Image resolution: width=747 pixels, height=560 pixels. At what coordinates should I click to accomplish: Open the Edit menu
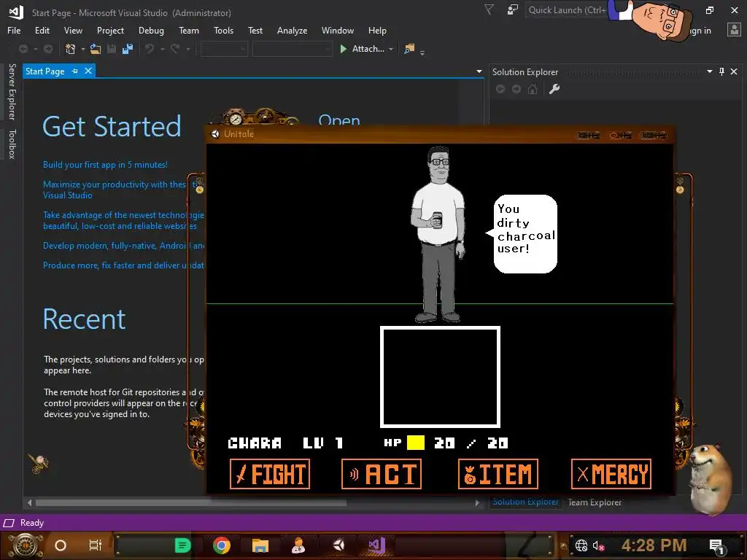pyautogui.click(x=42, y=31)
